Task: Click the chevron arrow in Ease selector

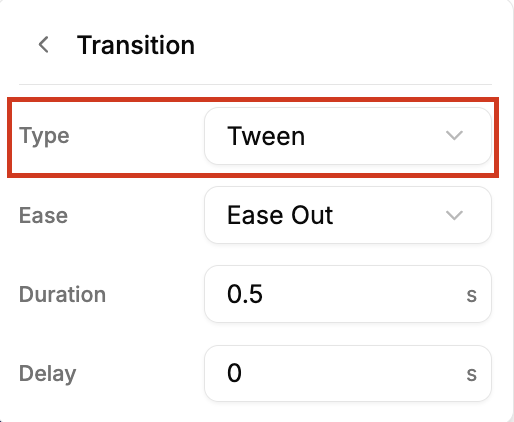Action: click(x=454, y=215)
